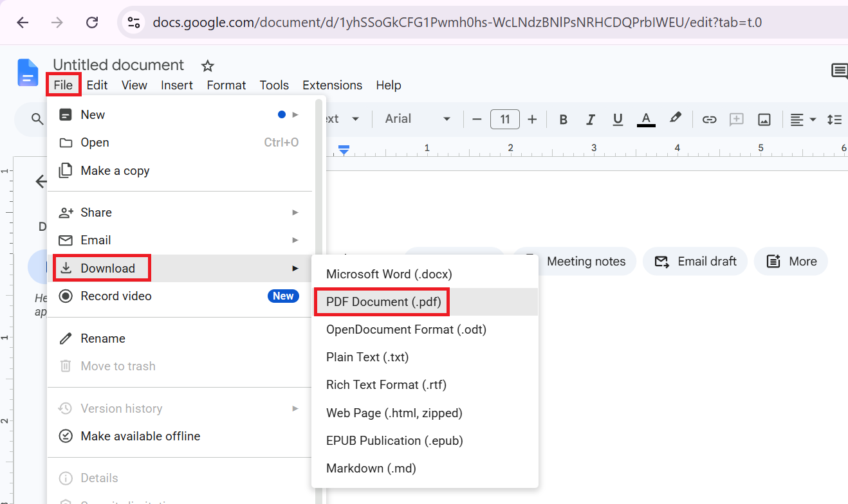This screenshot has width=848, height=504.
Task: Select Make a copy
Action: (179, 170)
